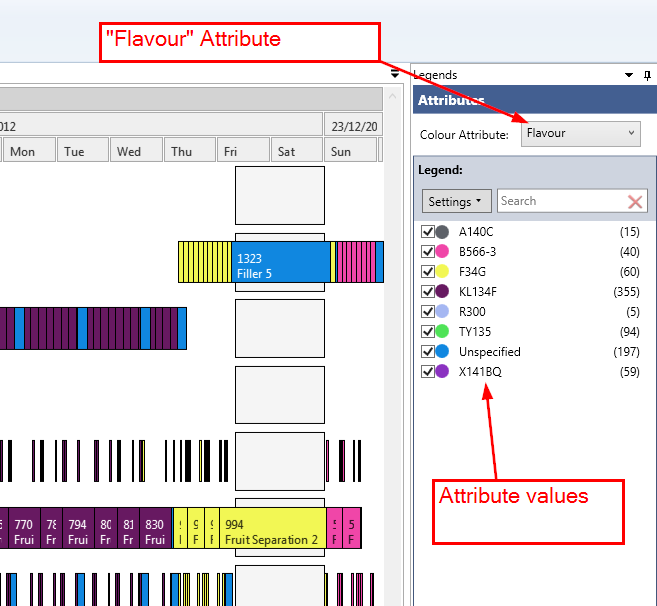Open the tab list arrow above the chart

pos(396,75)
